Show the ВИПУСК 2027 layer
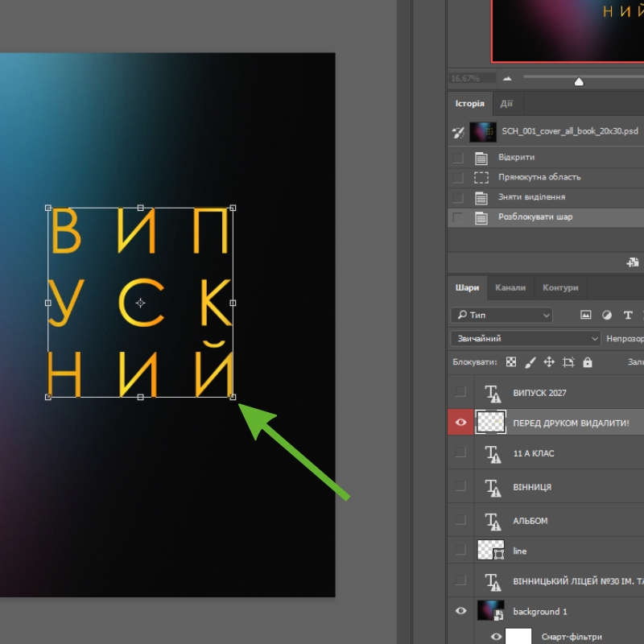644x644 pixels. coord(460,392)
